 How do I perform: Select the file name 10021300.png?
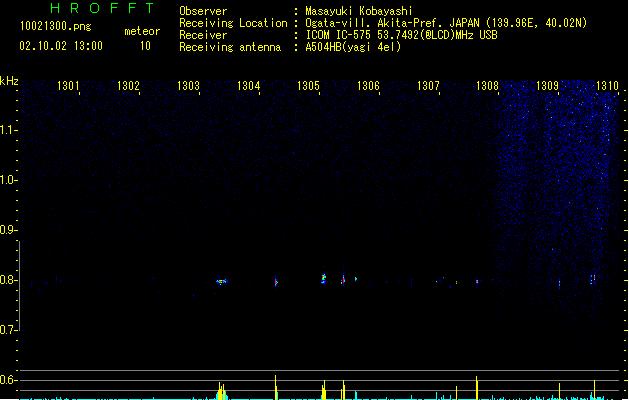56,26
